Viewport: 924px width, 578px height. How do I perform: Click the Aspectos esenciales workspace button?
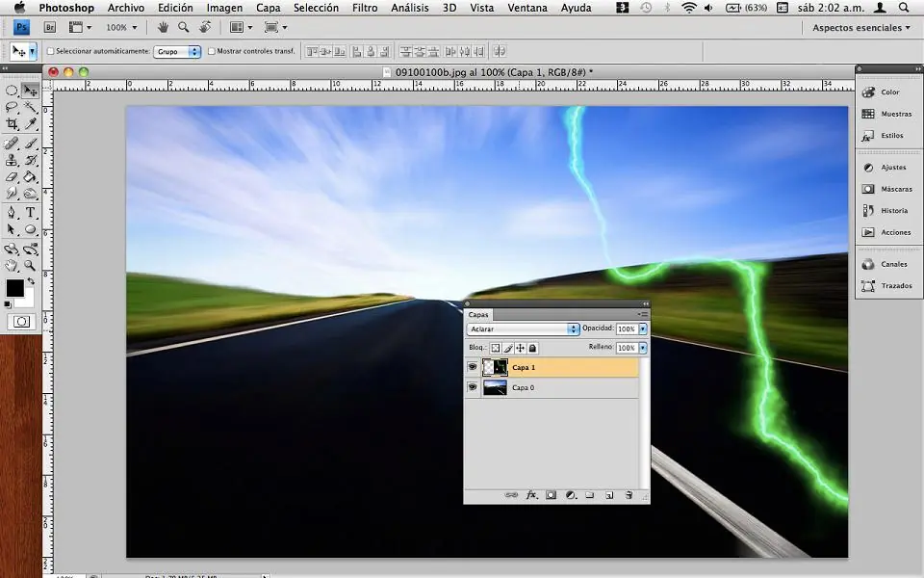pos(861,28)
